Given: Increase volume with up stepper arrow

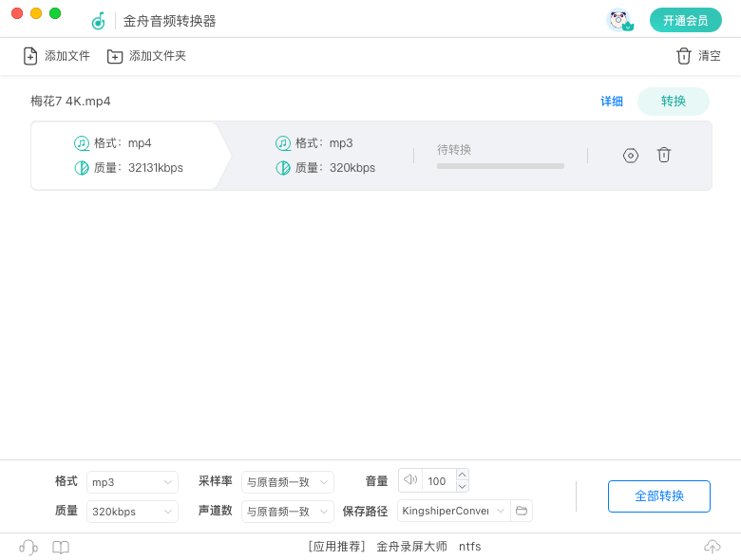Looking at the screenshot, I should pos(463,475).
